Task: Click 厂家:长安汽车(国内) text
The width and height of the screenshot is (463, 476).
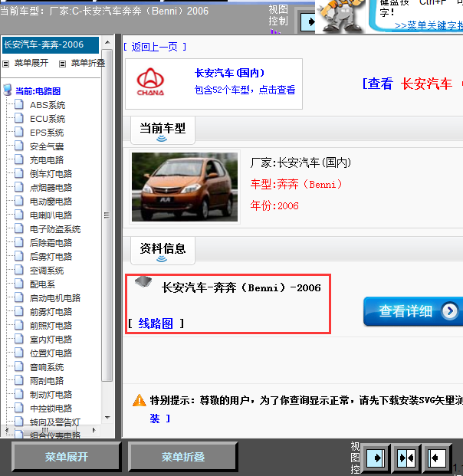Action: click(300, 163)
